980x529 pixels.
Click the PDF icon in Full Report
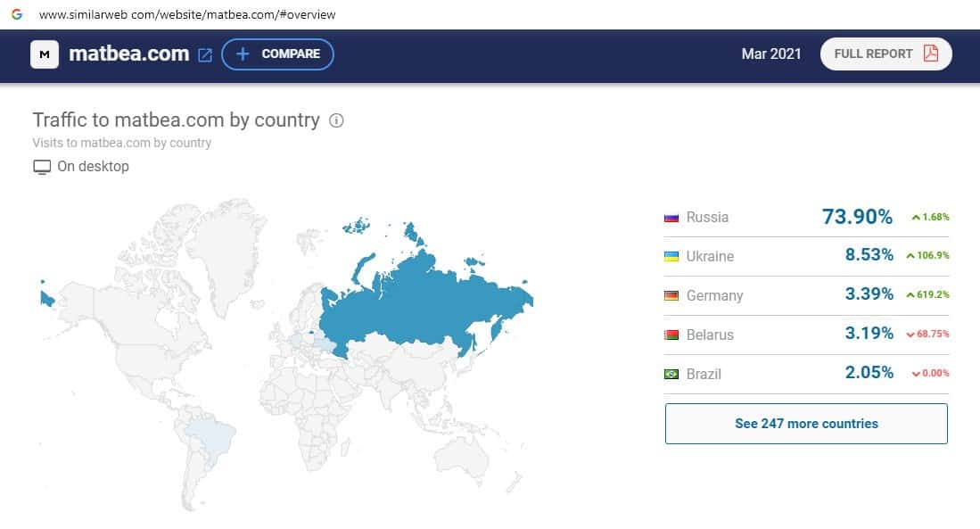[x=931, y=54]
